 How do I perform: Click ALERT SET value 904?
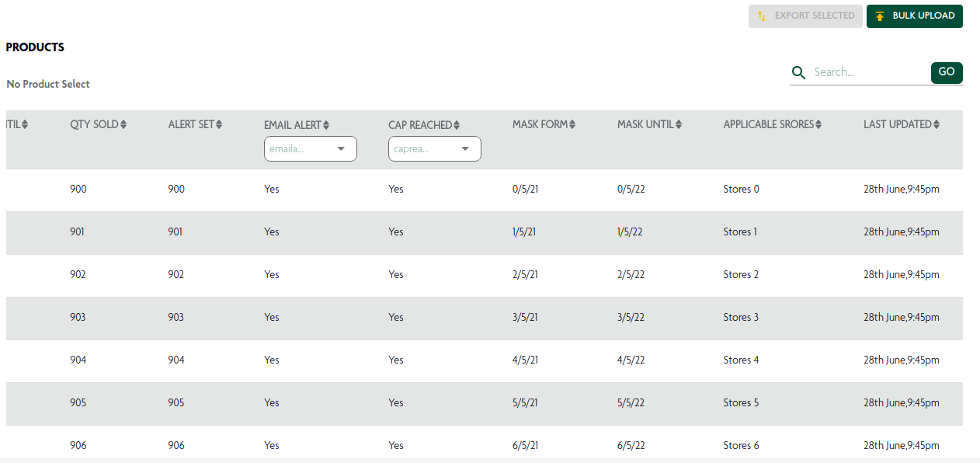click(176, 360)
